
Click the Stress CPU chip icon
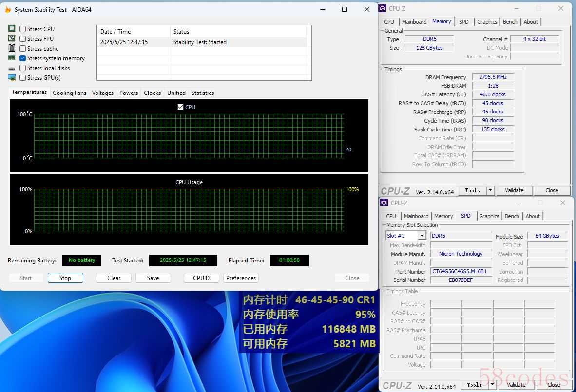[x=12, y=29]
